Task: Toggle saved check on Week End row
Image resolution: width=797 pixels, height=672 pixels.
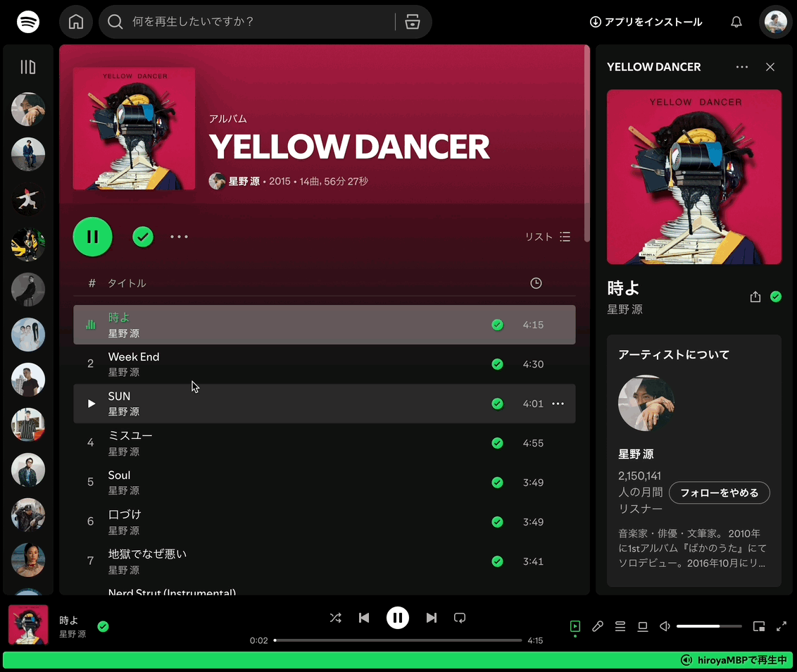Action: [x=497, y=364]
